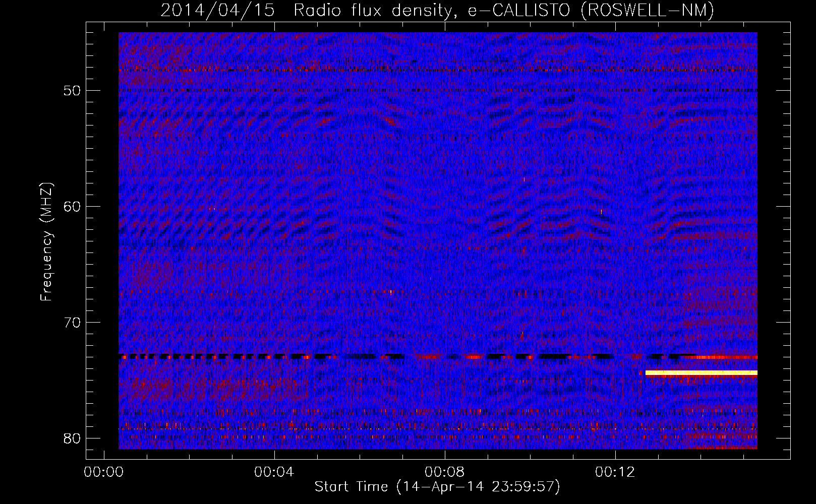Click the '00:00' time tick label
Viewport: 816px width, 504px height.
104,472
